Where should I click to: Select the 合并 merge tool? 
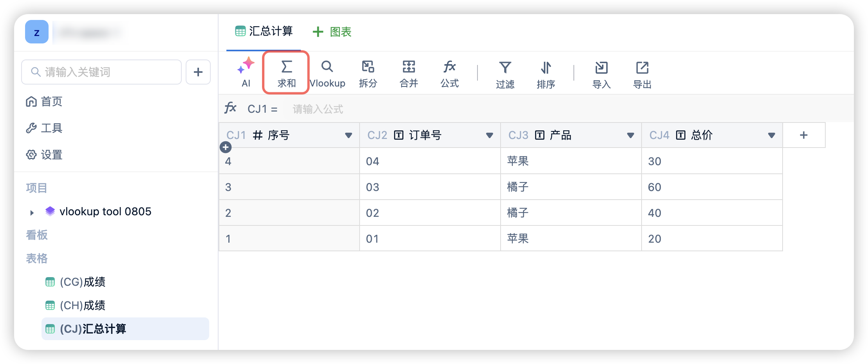point(409,73)
